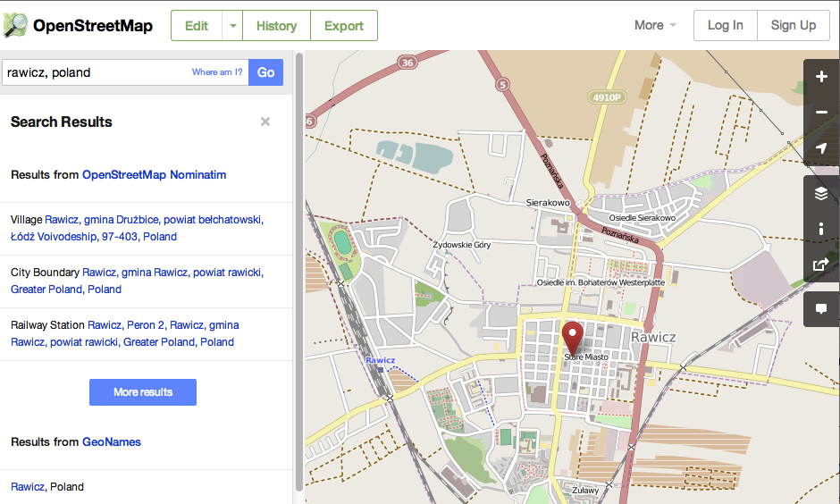Click the sidebar vertical scrollbar
Image resolution: width=840 pixels, height=504 pixels.
tap(299, 271)
